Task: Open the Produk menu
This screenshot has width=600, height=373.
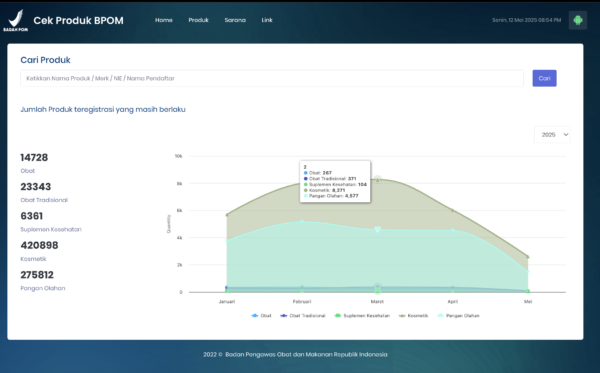Action: click(198, 20)
